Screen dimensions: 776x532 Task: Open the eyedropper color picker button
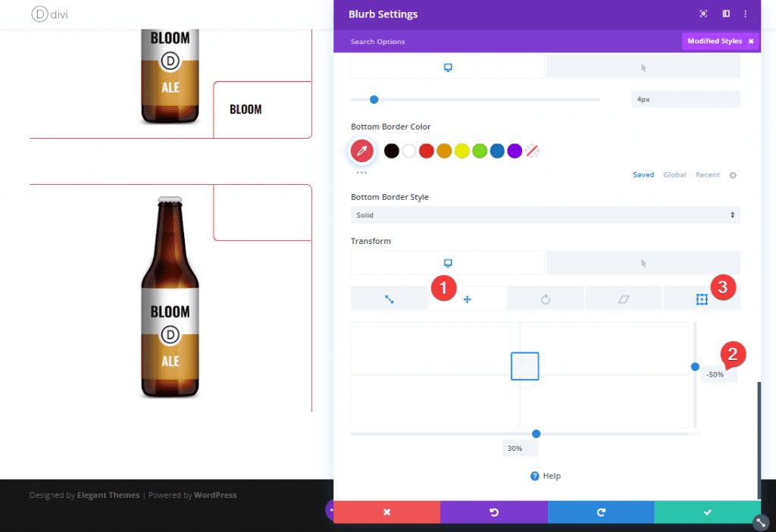pyautogui.click(x=361, y=151)
